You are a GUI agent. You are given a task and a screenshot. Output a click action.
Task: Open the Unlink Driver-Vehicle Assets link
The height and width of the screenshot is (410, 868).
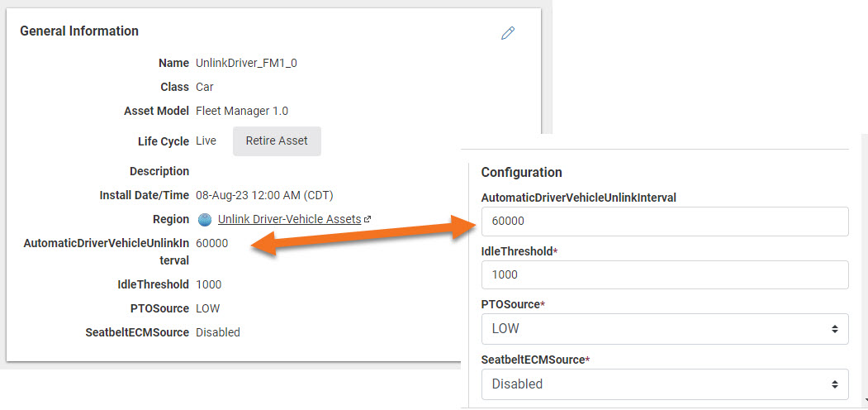[x=290, y=219]
